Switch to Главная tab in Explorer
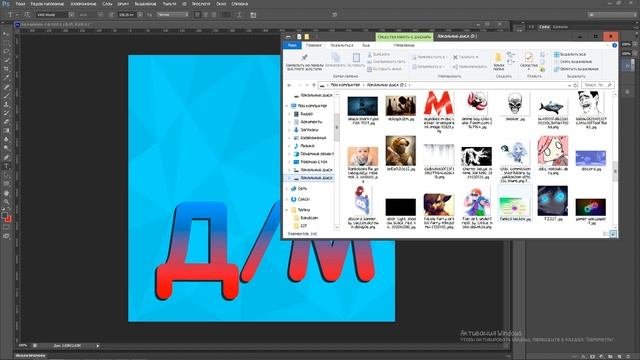This screenshot has width=640, height=360. 313,45
